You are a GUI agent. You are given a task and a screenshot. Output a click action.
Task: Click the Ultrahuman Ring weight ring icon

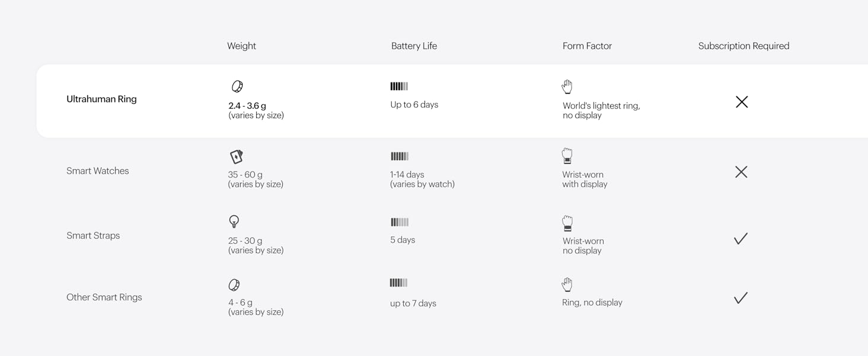coord(237,87)
